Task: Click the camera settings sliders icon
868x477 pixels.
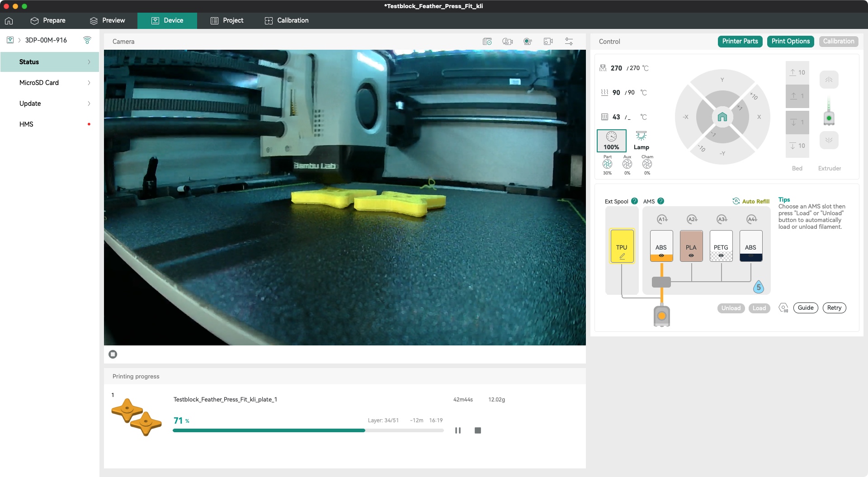Action: click(x=569, y=42)
